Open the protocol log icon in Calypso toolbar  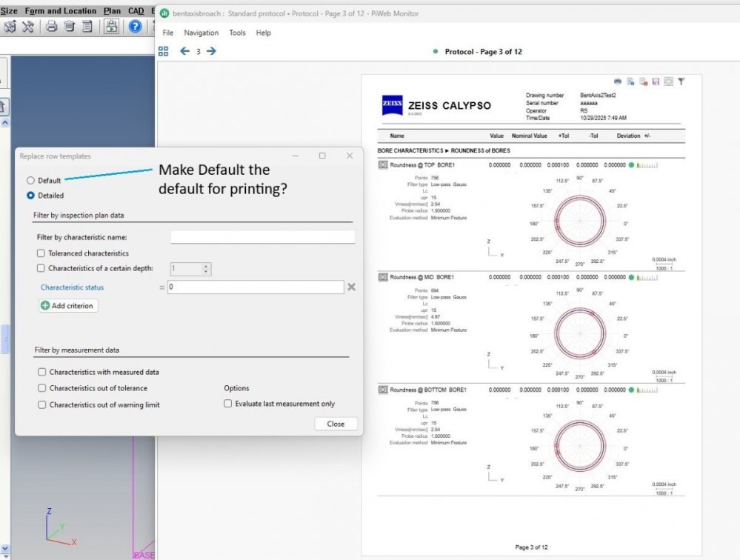[x=87, y=27]
